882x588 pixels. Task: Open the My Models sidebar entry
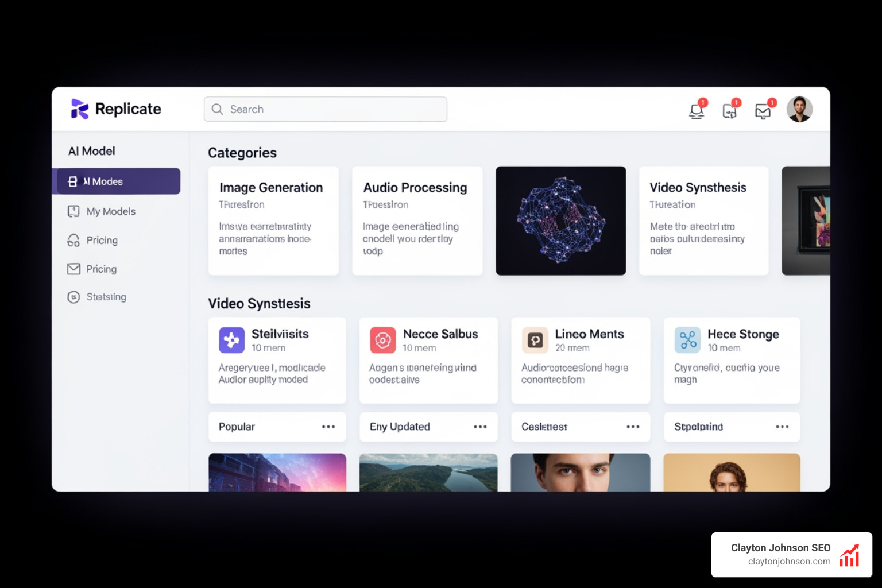click(111, 211)
